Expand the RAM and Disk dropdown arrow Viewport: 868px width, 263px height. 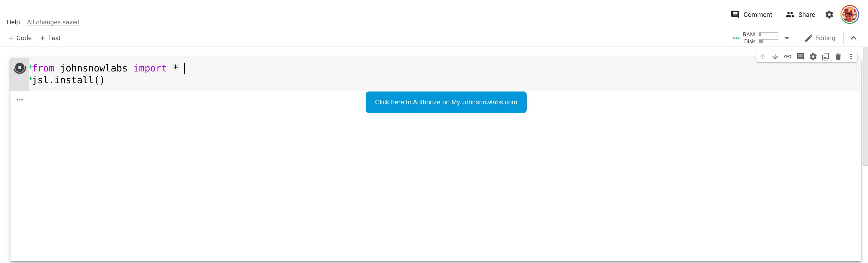787,38
